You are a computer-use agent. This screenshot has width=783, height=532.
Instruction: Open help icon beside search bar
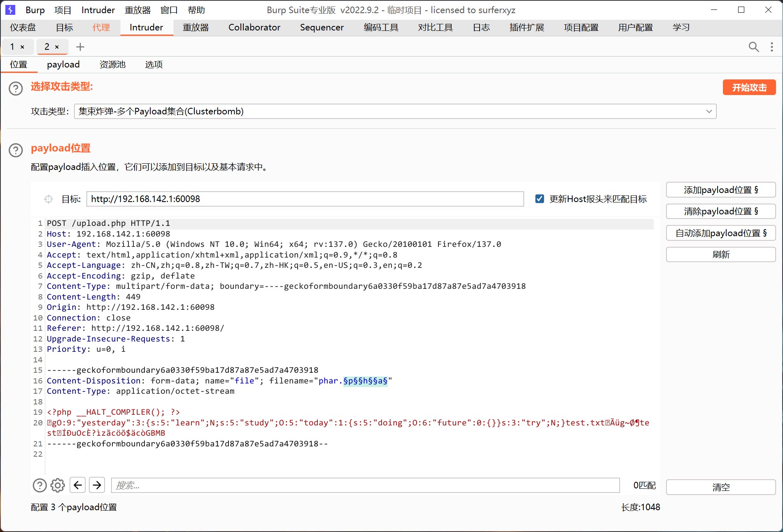(40, 486)
